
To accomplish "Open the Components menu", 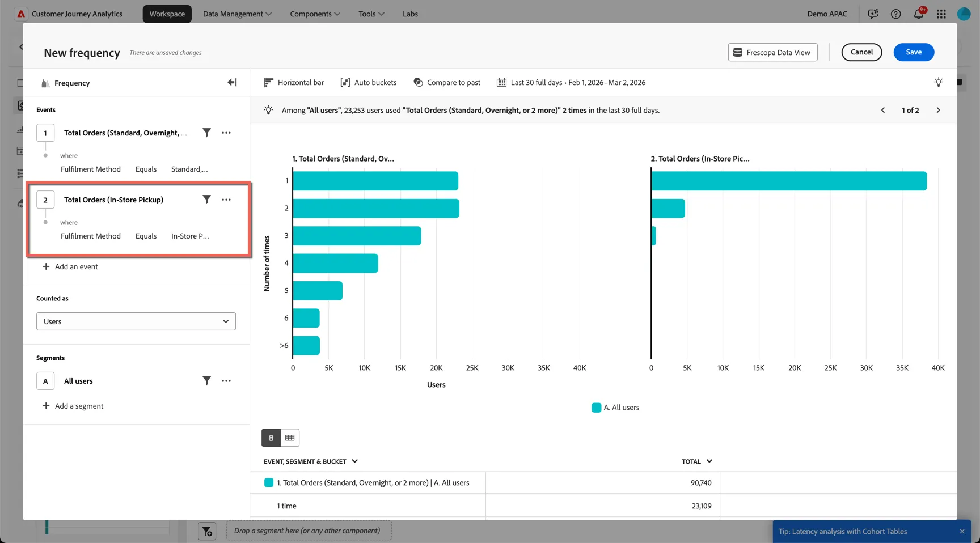I will (315, 14).
